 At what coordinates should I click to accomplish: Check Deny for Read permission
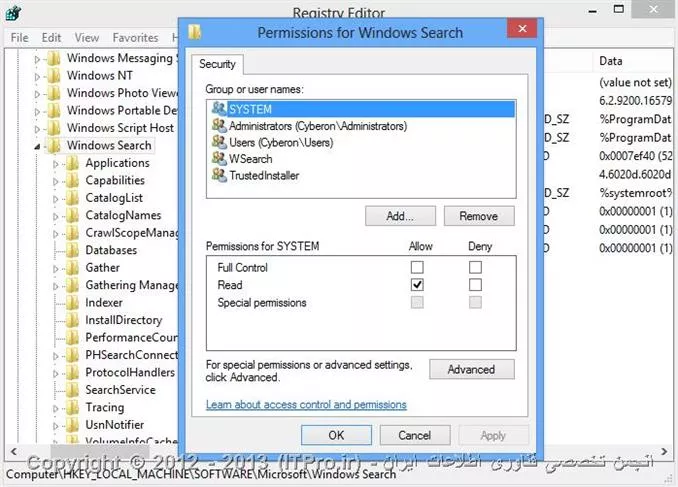tap(475, 285)
